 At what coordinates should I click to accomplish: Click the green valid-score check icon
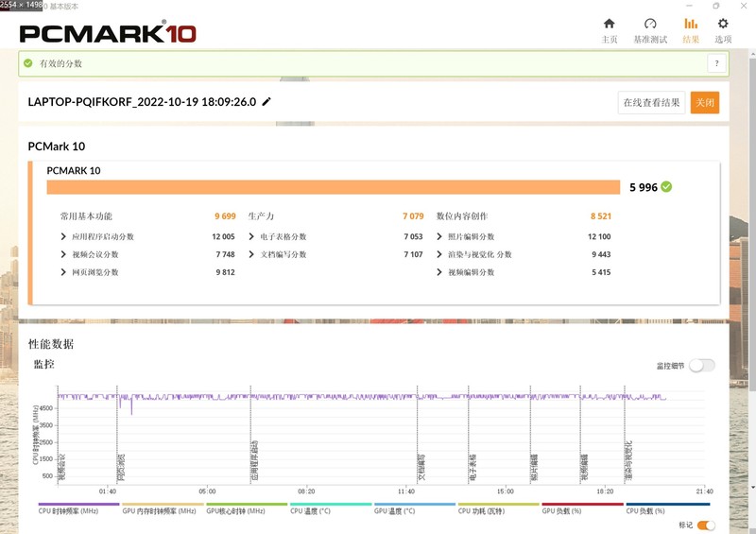[28, 63]
